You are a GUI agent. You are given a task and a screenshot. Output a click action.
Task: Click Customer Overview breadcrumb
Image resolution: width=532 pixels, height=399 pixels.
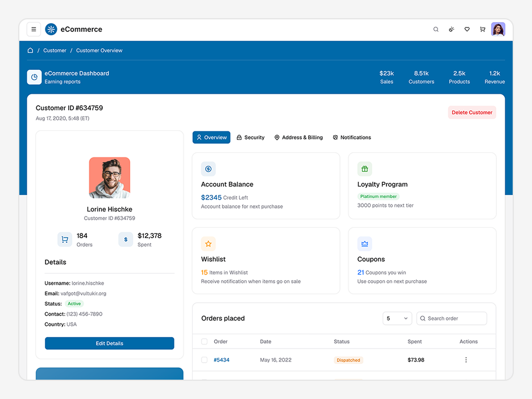pos(99,50)
